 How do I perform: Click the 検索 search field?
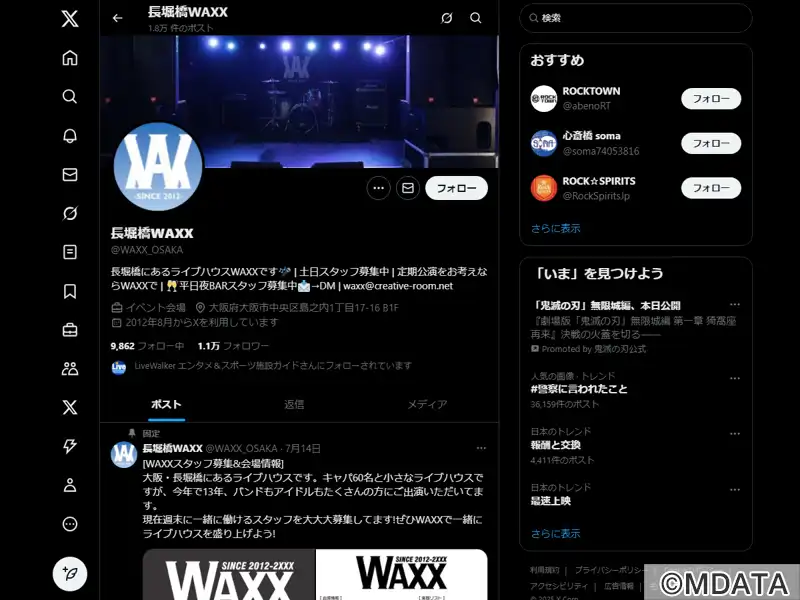click(636, 18)
